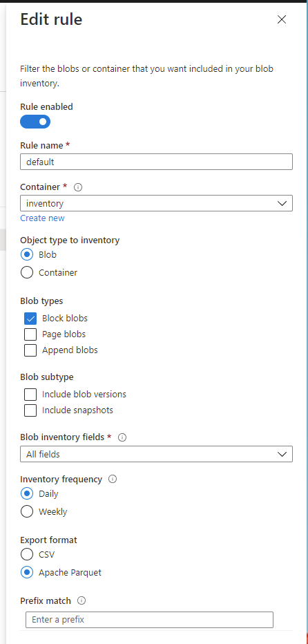Check the Append blobs option

(x=30, y=350)
